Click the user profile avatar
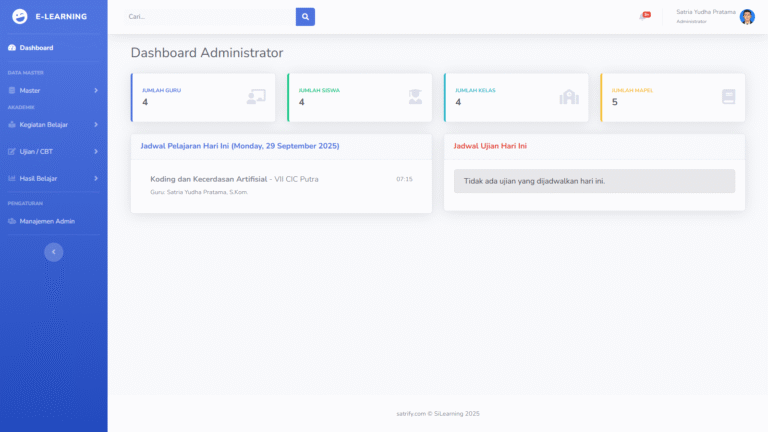This screenshot has height=432, width=768. tap(747, 16)
